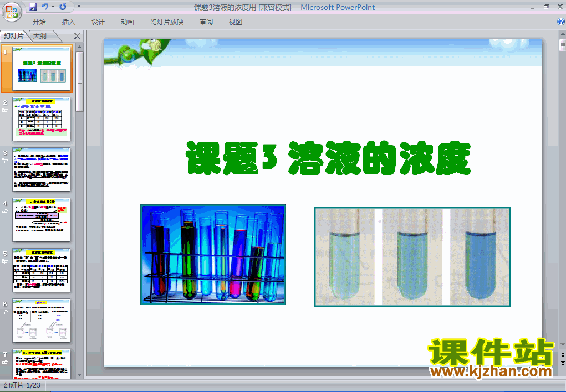This screenshot has height=392, width=566.
Task: Open the 开始 ribbon tab
Action: (x=39, y=22)
